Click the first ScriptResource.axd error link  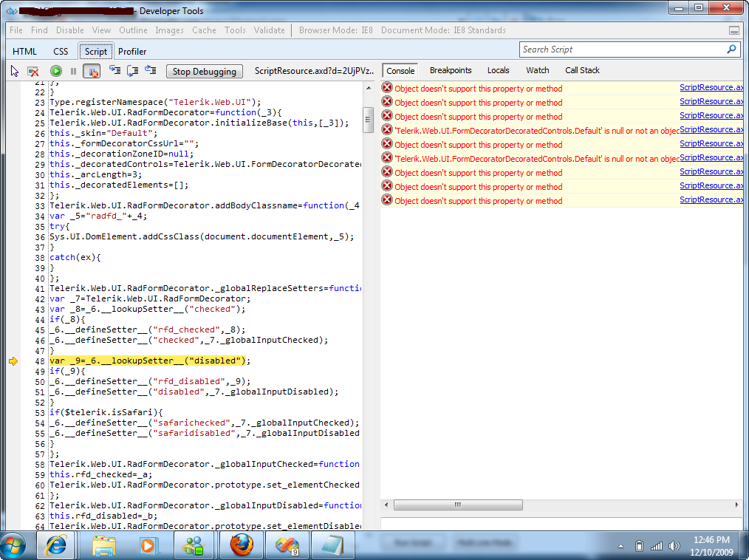(x=711, y=88)
